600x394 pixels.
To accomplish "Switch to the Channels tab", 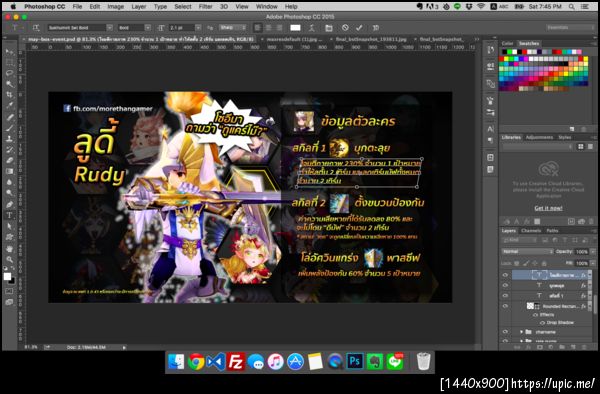I will [531, 231].
